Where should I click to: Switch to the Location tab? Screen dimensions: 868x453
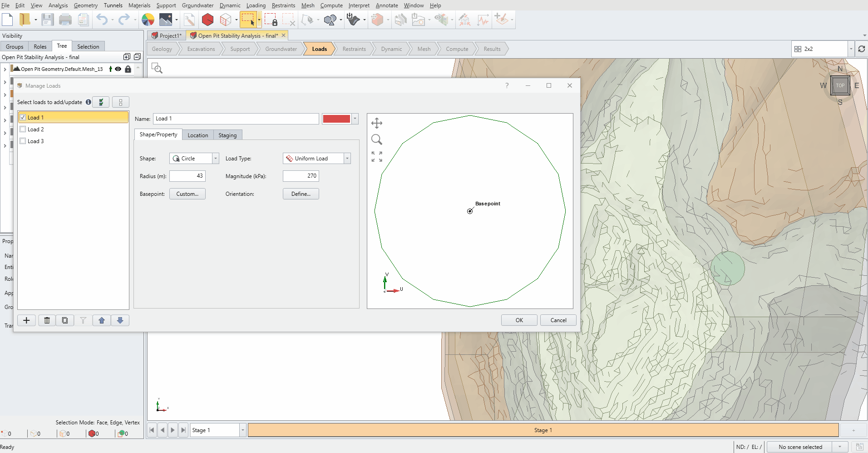198,135
